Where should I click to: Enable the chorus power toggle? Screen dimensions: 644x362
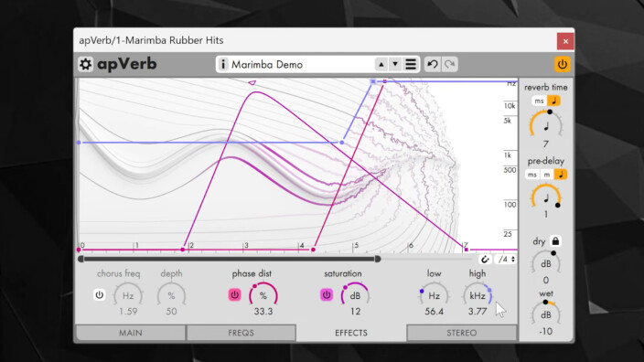tap(100, 294)
